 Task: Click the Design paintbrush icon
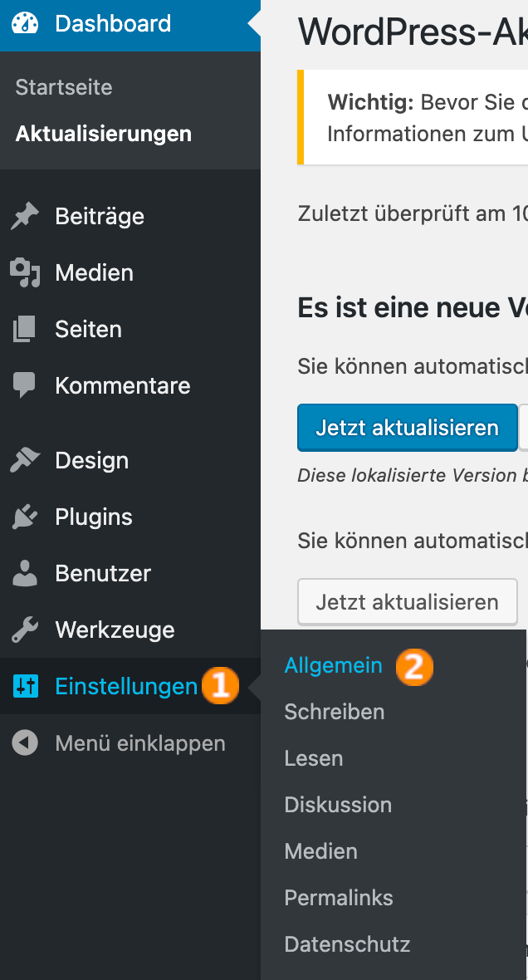click(25, 461)
